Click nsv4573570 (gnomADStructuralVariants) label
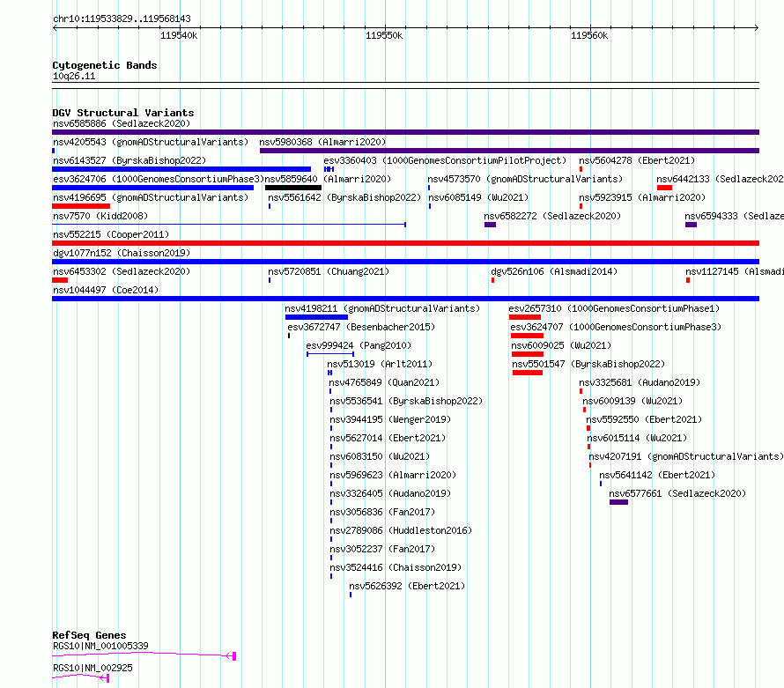Viewport: 784px width, 688px height. [x=526, y=179]
